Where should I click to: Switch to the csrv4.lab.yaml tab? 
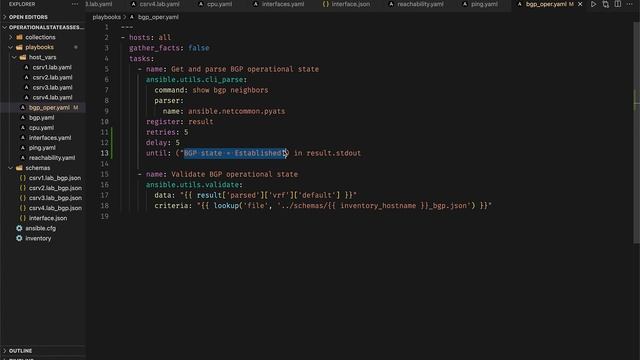159,4
